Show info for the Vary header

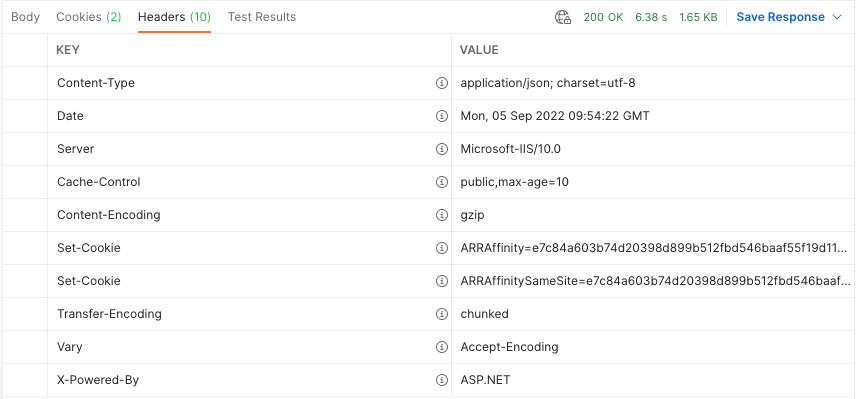[x=442, y=347]
